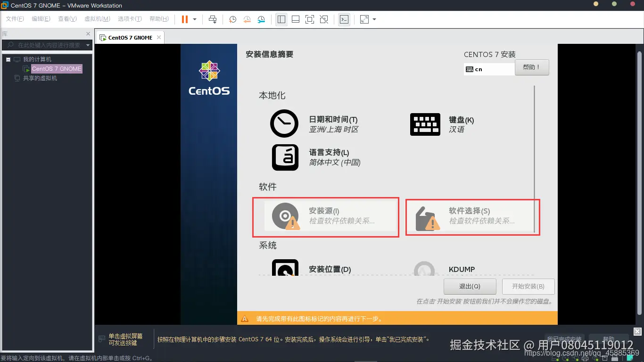Enter full screen mode
Screen dimensions: 644x362
[309, 19]
